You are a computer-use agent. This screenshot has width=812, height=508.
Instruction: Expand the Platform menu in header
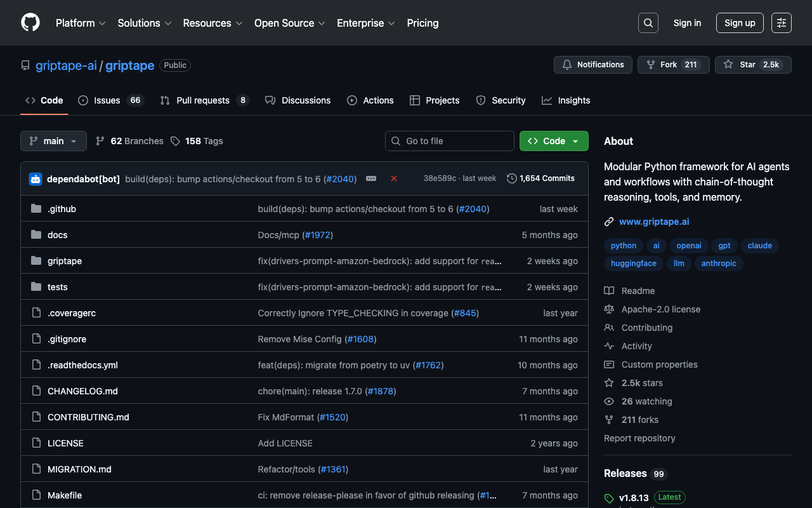(81, 23)
